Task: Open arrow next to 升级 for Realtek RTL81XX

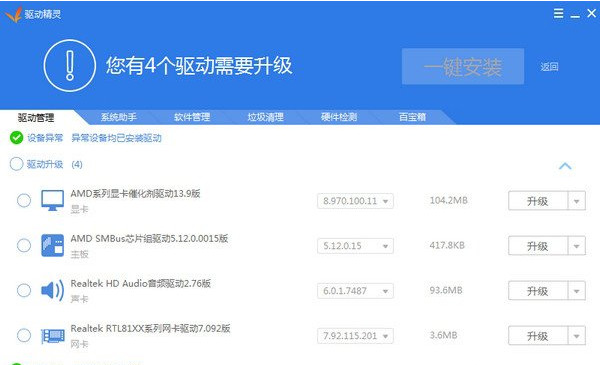Action: pos(576,336)
